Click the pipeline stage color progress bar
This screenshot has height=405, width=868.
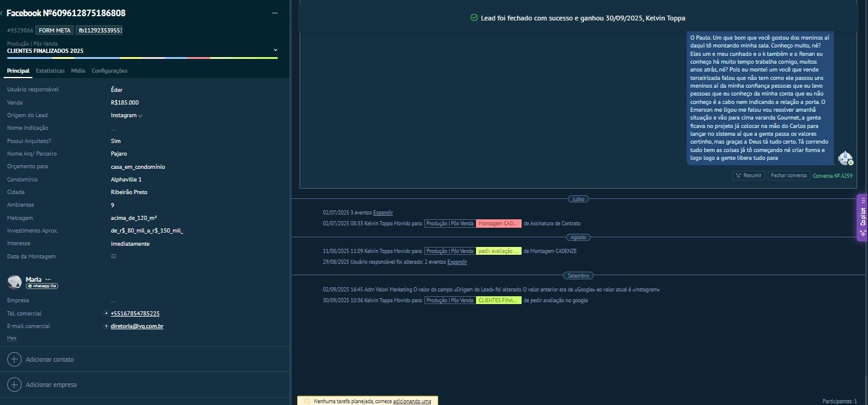pos(142,58)
